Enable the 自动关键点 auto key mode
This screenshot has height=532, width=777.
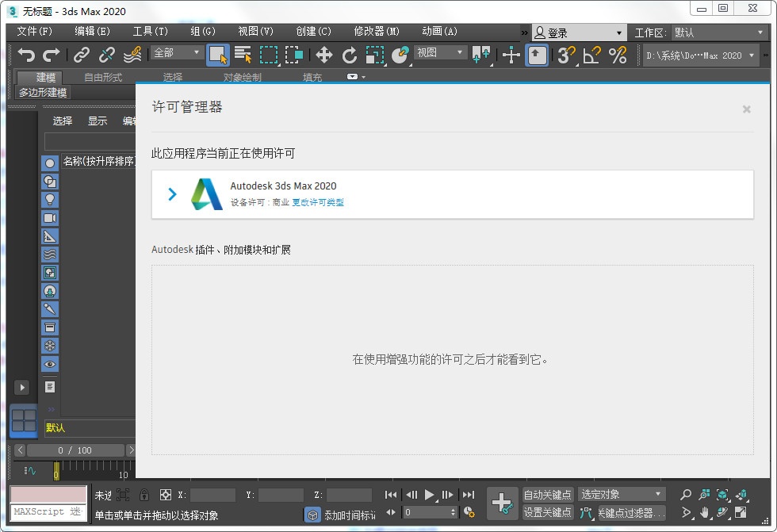(549, 494)
